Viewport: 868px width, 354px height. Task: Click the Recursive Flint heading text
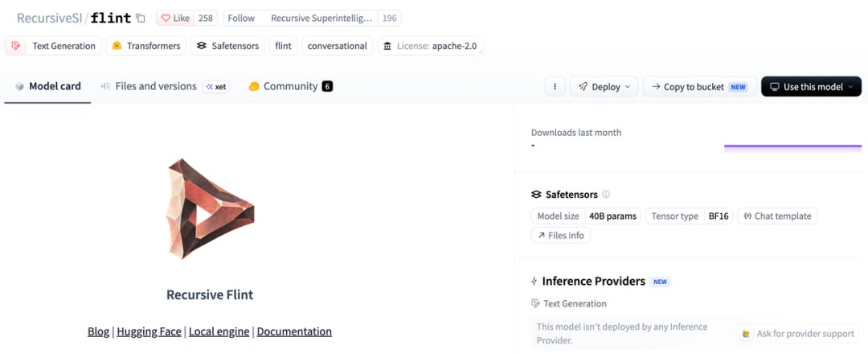coord(210,294)
